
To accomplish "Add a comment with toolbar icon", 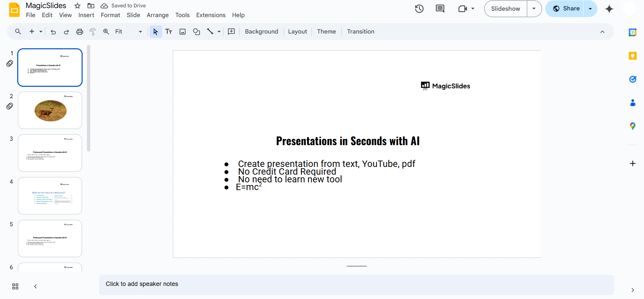I will coord(232,32).
